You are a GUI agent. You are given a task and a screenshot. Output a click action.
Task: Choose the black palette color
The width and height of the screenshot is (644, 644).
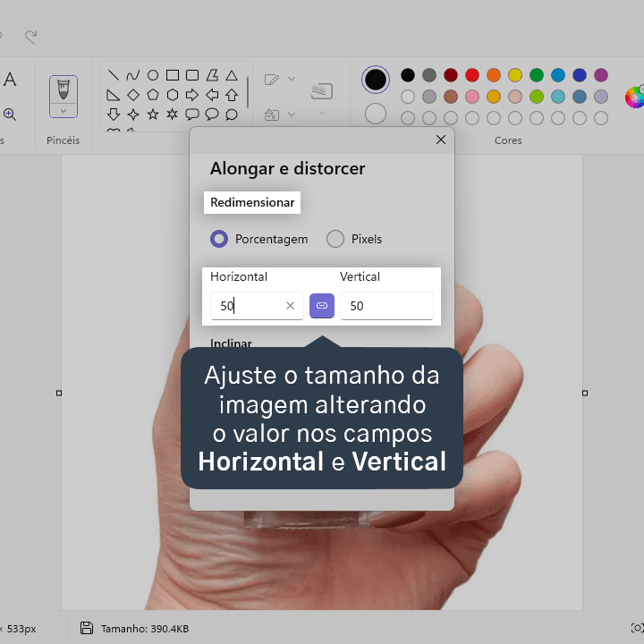click(408, 75)
